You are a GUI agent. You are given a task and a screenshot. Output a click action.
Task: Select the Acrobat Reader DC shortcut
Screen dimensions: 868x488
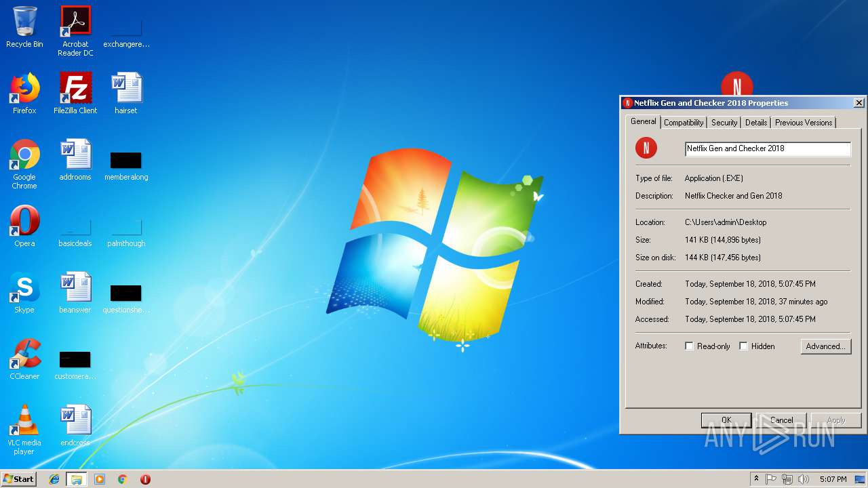coord(75,31)
